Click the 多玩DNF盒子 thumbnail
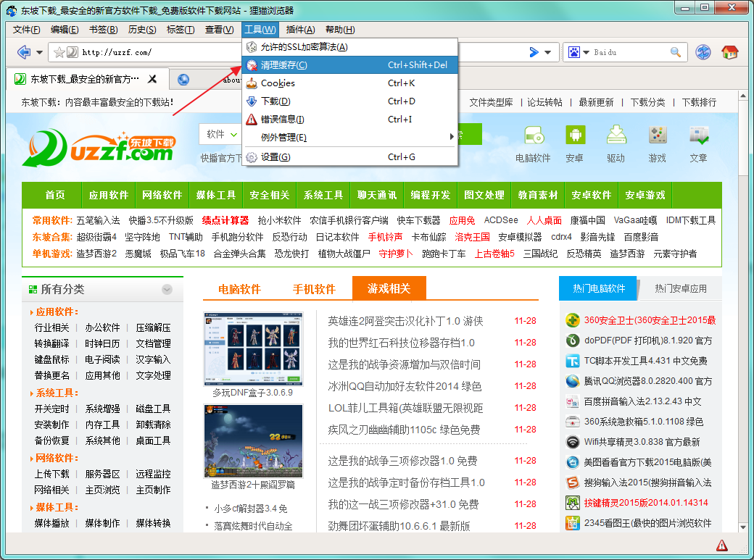This screenshot has height=560, width=754. 254,349
